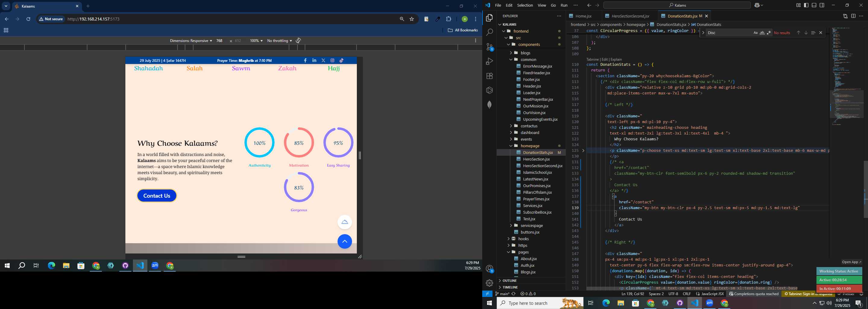Rotate the device viewport in DevTools toolbar

click(x=299, y=40)
